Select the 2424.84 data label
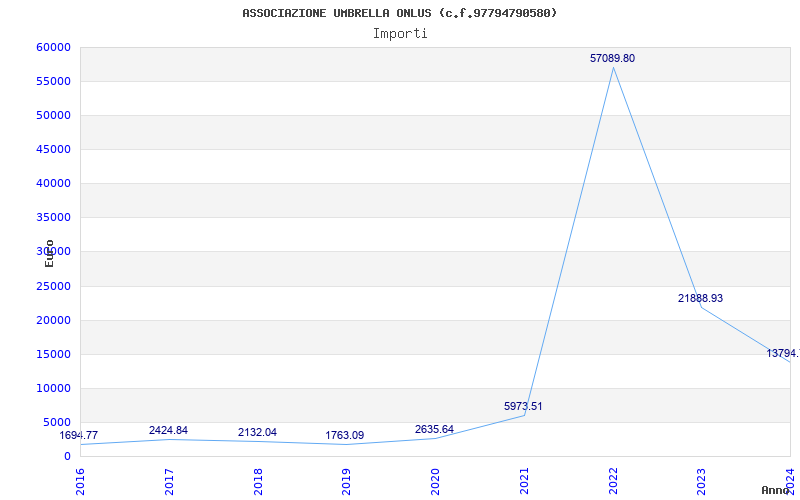 click(168, 431)
